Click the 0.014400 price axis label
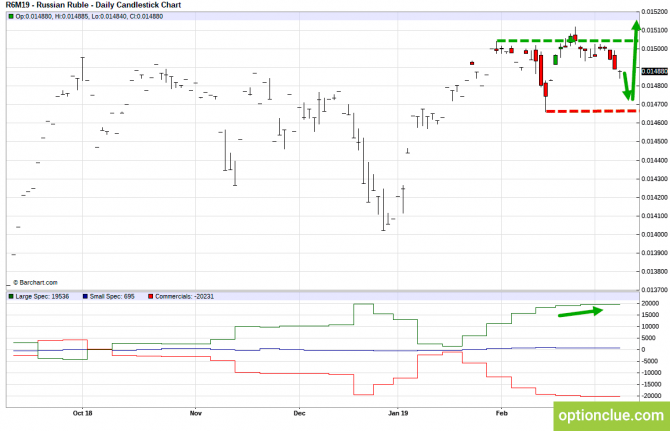This screenshot has width=670, height=431. click(x=655, y=160)
